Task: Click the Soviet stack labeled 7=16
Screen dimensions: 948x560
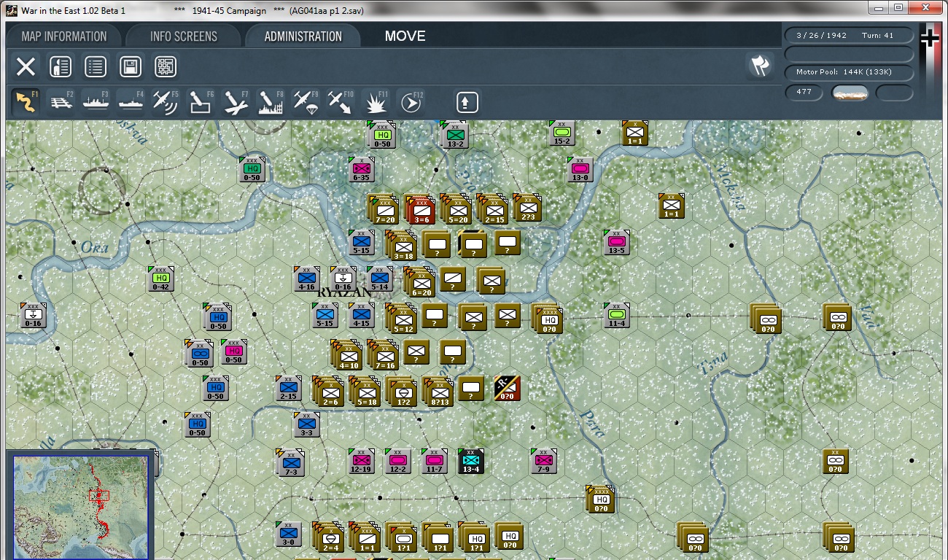Action: tap(384, 355)
